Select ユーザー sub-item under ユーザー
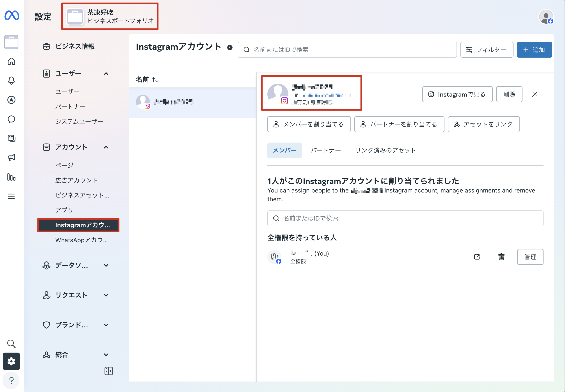The image size is (565, 392). 67,92
